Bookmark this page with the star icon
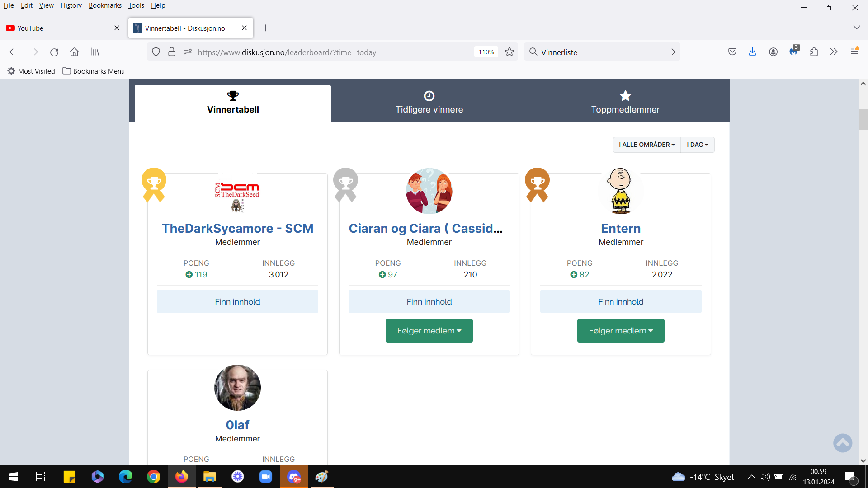This screenshot has width=868, height=488. click(x=509, y=52)
